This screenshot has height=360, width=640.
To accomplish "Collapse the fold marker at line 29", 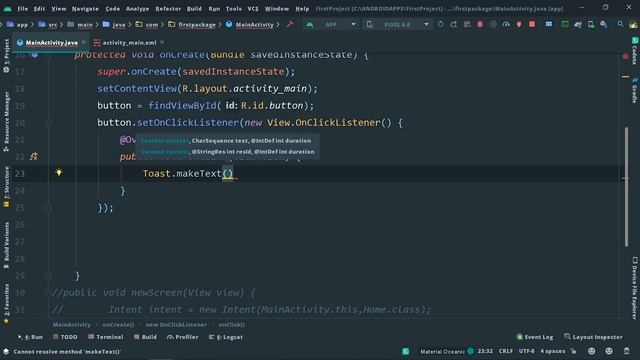I will point(48,276).
